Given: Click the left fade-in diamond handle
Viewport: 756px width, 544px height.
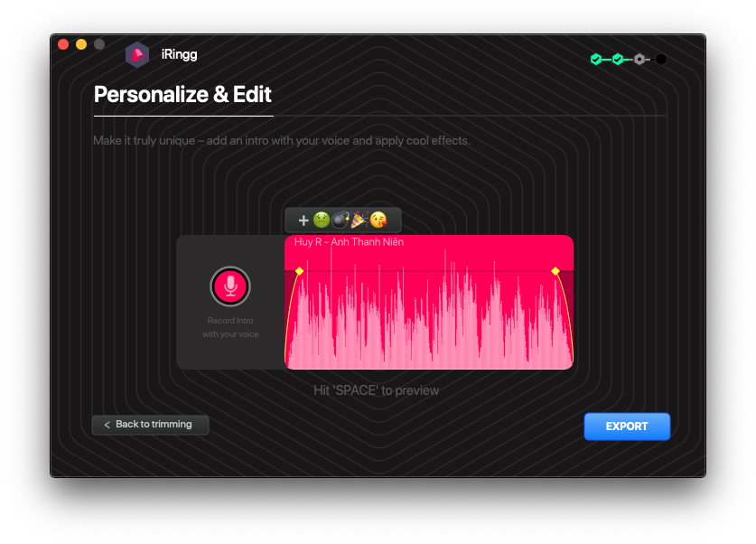Looking at the screenshot, I should (299, 271).
